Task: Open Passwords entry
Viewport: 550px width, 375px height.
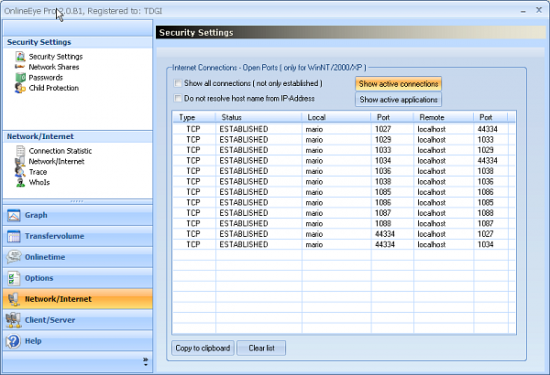Action: pos(46,78)
